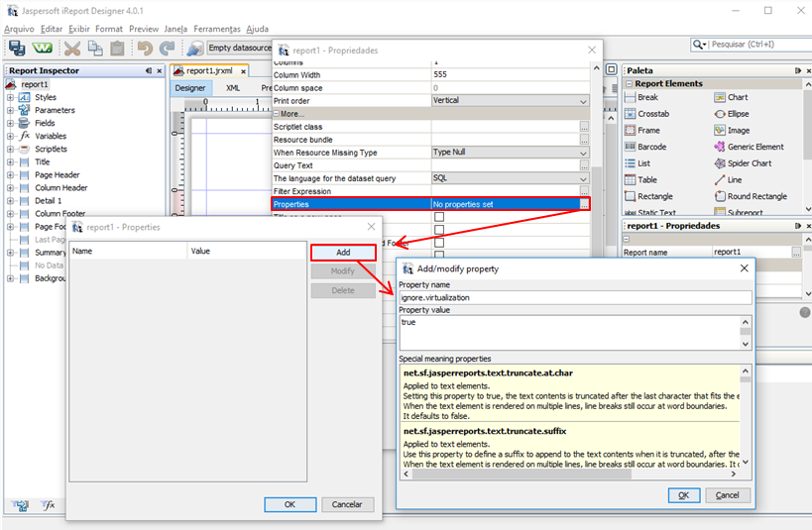Click the Property value text area
The image size is (812, 530).
click(570, 333)
